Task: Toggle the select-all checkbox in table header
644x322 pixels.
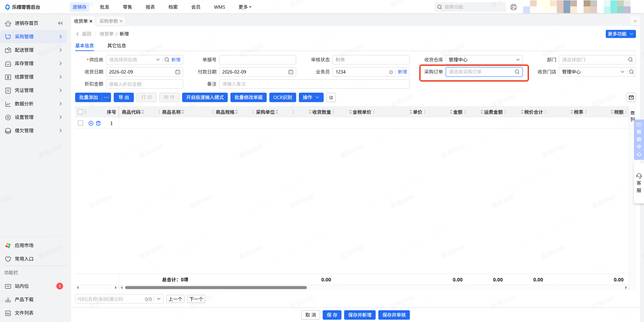Action: click(80, 112)
